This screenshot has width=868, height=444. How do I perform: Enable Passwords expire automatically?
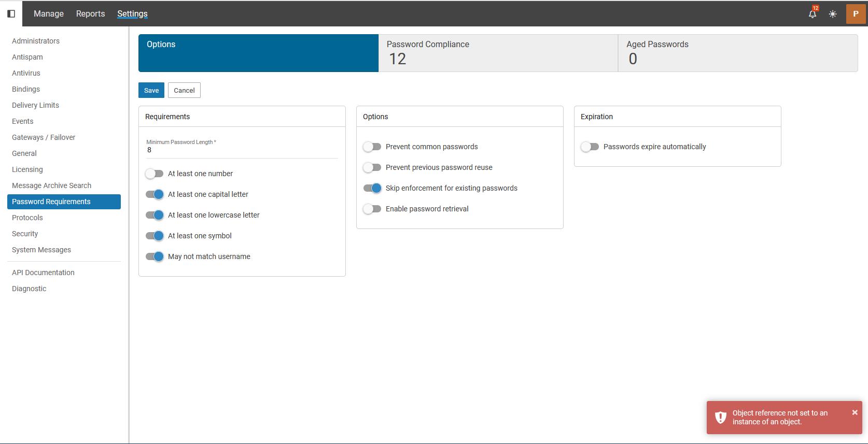click(590, 147)
